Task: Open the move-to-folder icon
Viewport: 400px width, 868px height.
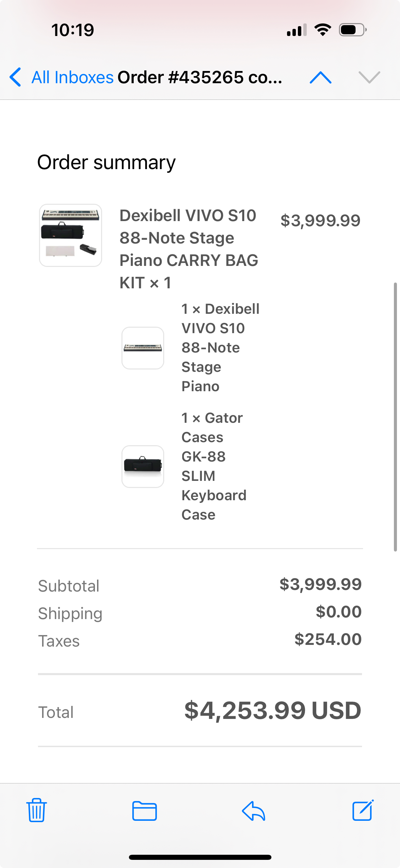Action: (144, 811)
